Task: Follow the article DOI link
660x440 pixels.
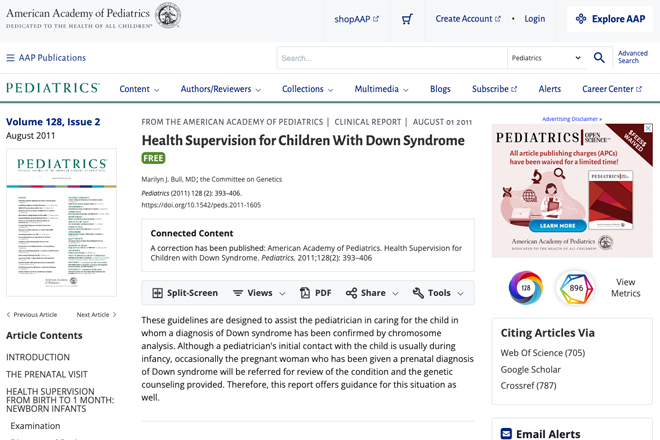Action: [201, 205]
